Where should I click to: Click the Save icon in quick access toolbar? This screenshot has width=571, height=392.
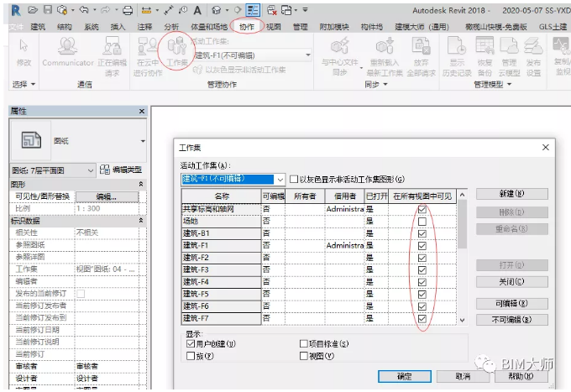(x=48, y=10)
